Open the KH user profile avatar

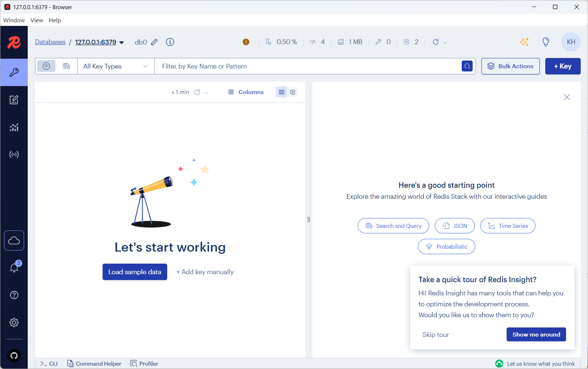(571, 42)
